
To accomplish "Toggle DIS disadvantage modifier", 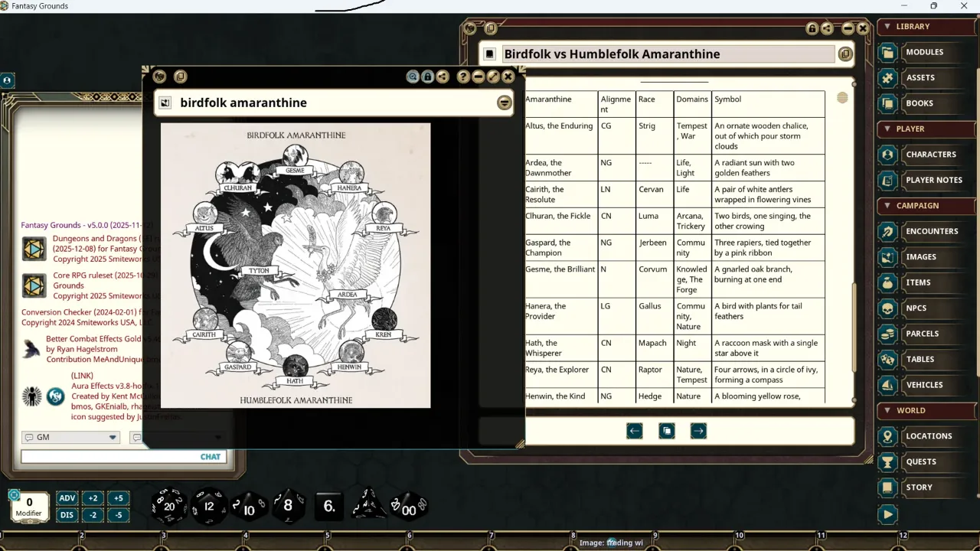I will [x=67, y=515].
